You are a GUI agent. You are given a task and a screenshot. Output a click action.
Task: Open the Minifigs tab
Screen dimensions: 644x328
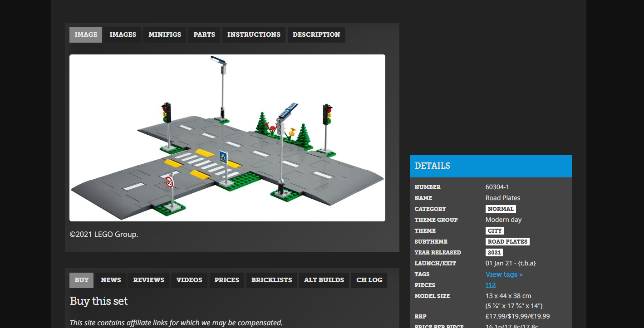click(165, 35)
